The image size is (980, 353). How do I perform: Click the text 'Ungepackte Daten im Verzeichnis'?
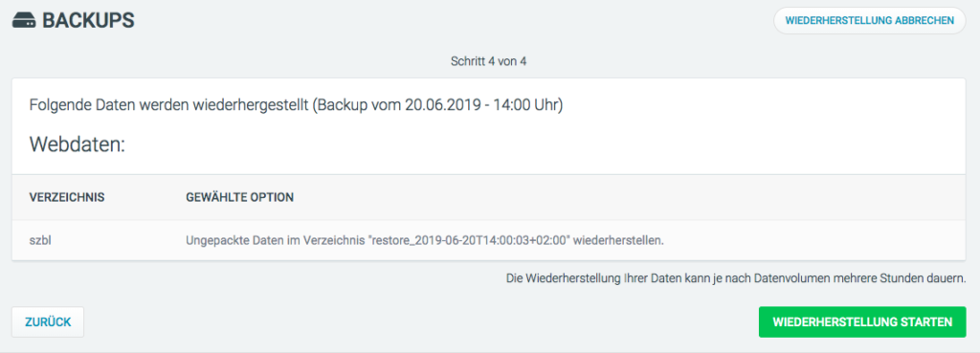(276, 240)
